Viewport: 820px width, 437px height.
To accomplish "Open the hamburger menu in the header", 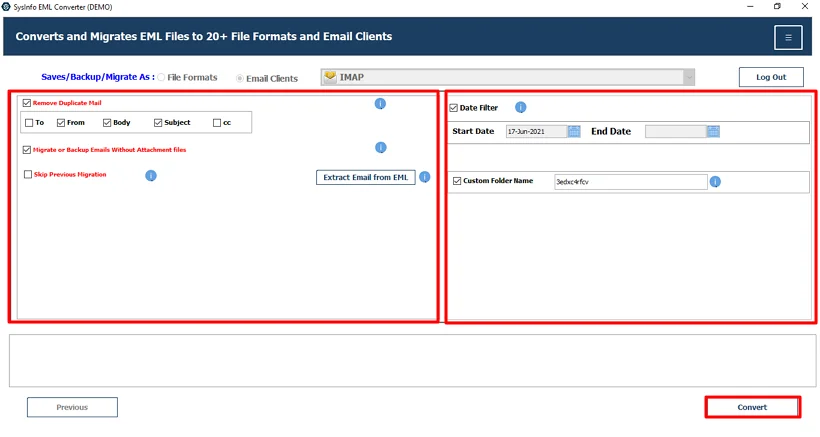I will [788, 37].
